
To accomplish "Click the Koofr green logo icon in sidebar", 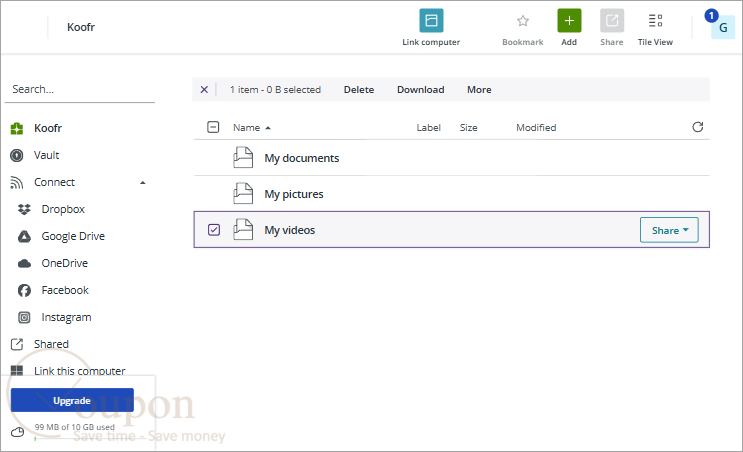I will point(17,128).
